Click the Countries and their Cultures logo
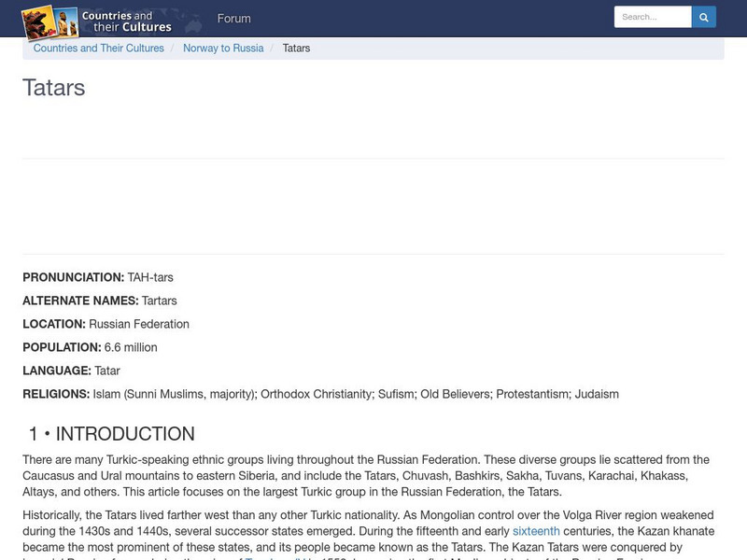Viewport: 747px width, 560px height. (x=97, y=21)
